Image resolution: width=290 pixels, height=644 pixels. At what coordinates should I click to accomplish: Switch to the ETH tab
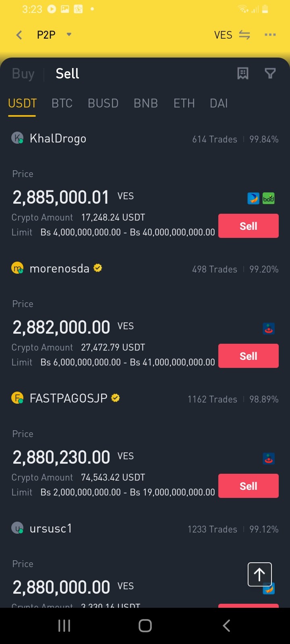click(x=184, y=103)
